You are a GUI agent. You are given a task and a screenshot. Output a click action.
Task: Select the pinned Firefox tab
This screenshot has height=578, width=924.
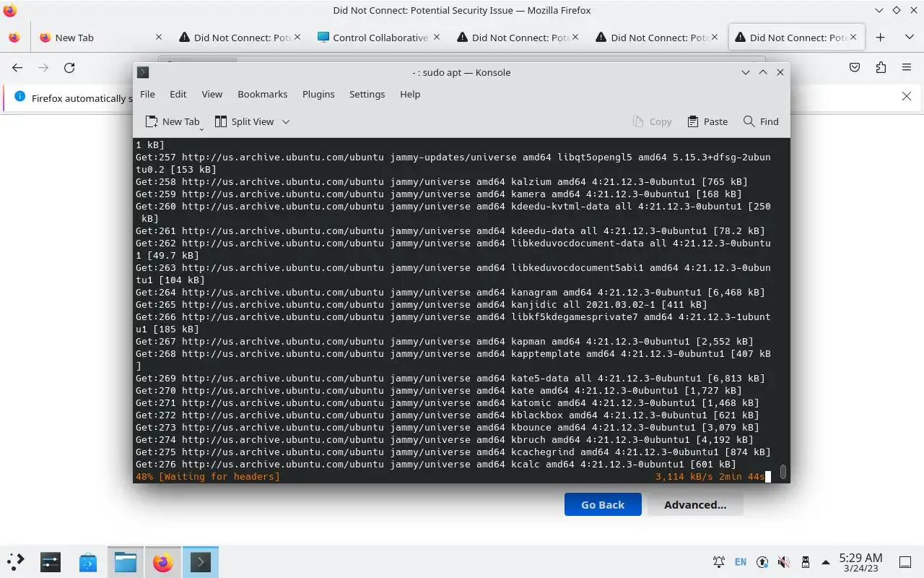pyautogui.click(x=14, y=38)
